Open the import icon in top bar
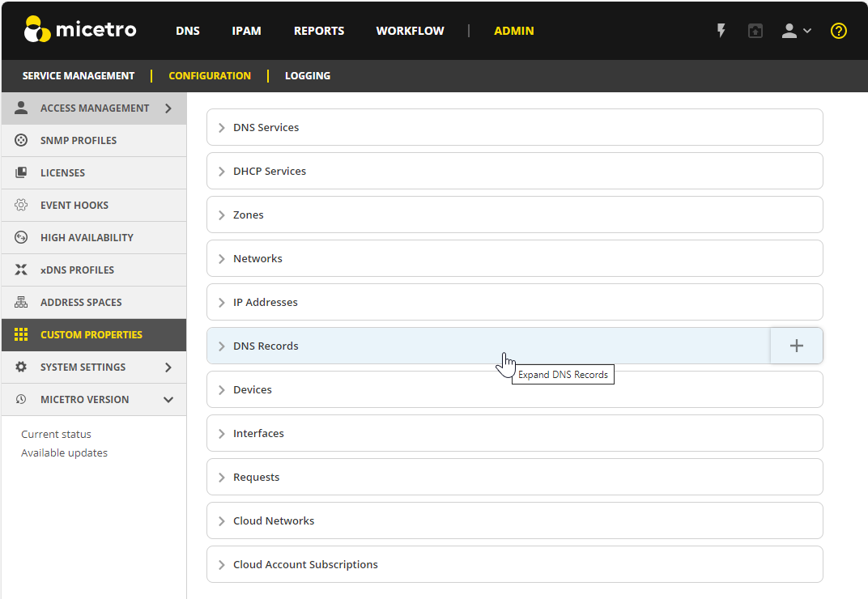Screen dimensions: 868x599 (755, 31)
